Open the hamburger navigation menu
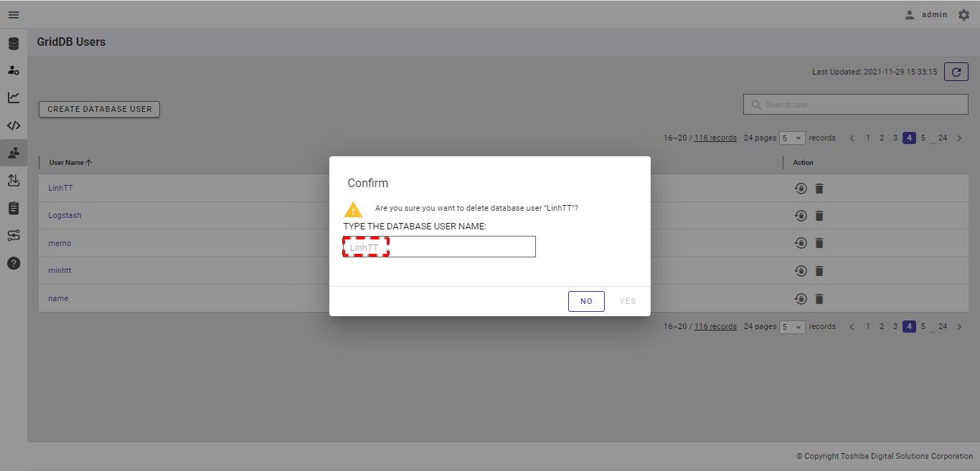Viewport: 980px width, 471px height. tap(14, 14)
